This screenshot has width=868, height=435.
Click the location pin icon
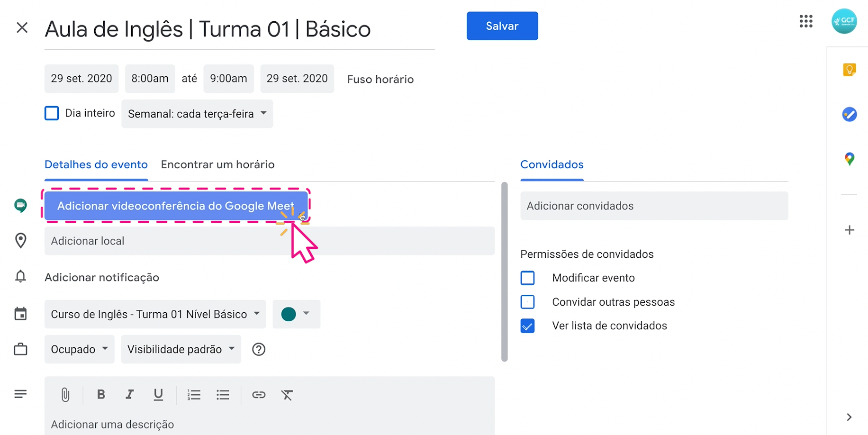point(20,241)
